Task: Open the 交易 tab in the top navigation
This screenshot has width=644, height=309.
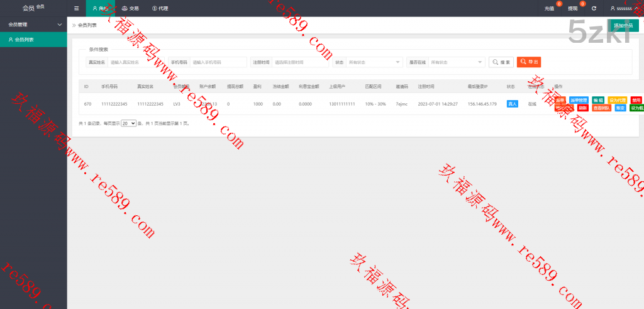Action: pos(131,8)
